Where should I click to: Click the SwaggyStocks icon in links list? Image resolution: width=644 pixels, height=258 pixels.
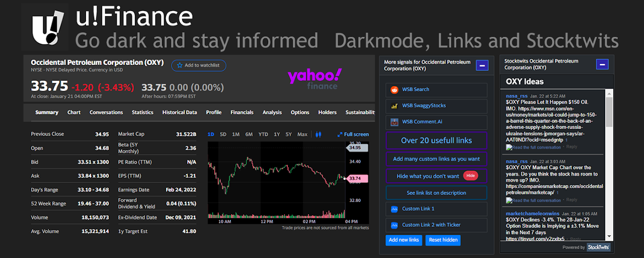click(x=393, y=106)
